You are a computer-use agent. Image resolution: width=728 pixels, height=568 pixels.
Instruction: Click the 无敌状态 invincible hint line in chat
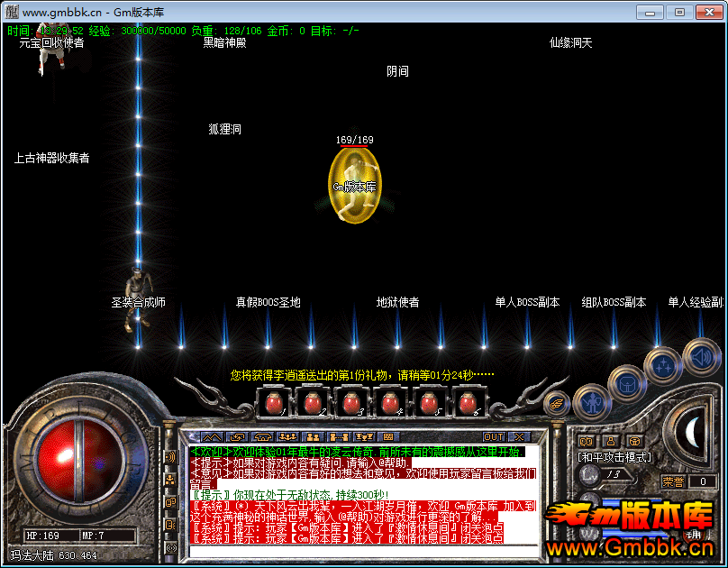pos(290,495)
